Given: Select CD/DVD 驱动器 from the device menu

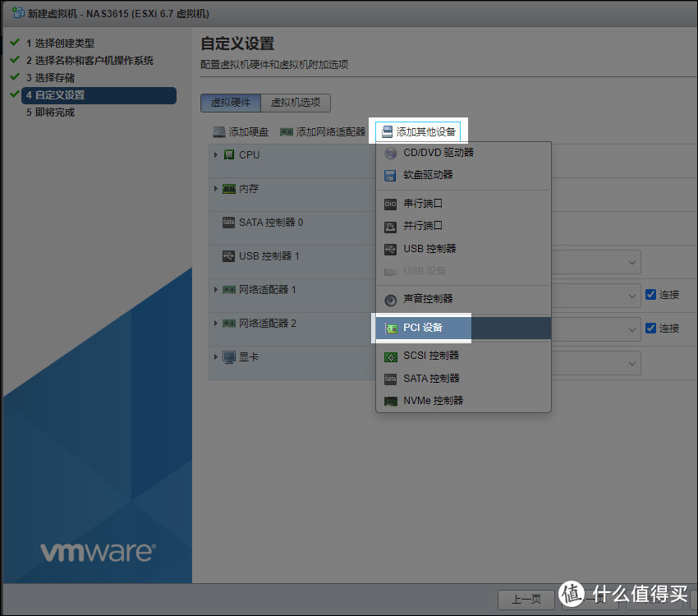Looking at the screenshot, I should pyautogui.click(x=438, y=153).
